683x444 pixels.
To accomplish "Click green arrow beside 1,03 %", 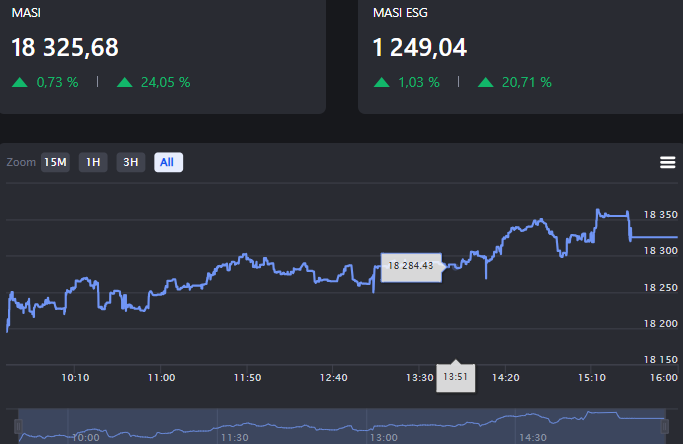I will [382, 82].
